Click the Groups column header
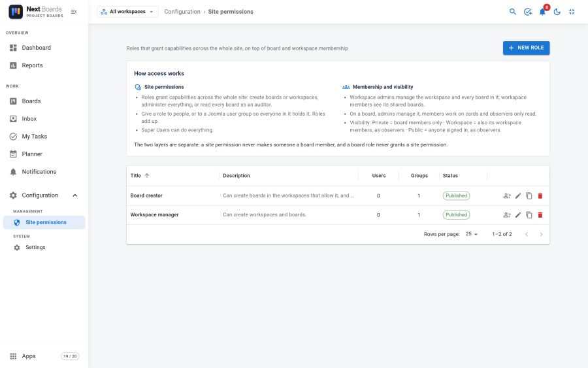 click(x=419, y=176)
